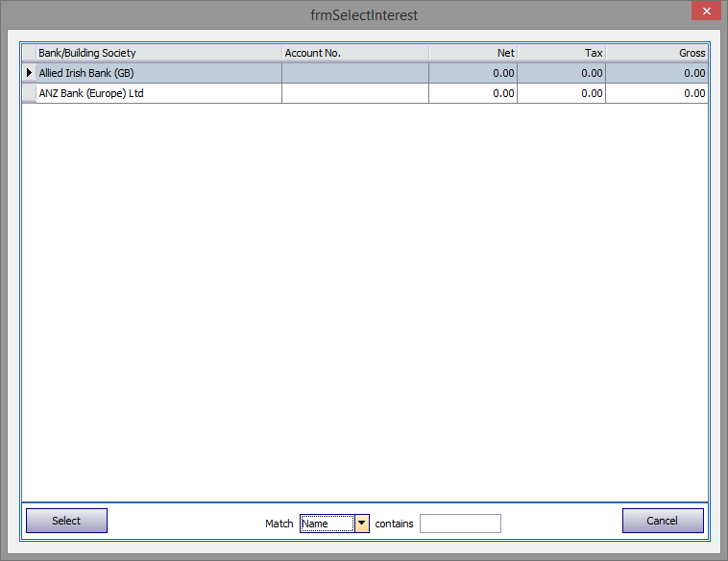Open the Match field dropdown arrow
The height and width of the screenshot is (561, 728).
click(362, 524)
